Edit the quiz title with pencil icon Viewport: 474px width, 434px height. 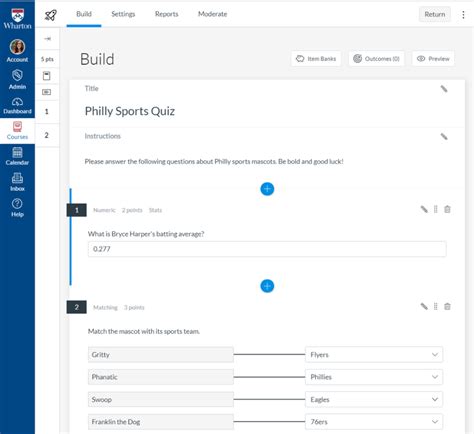[x=444, y=89]
